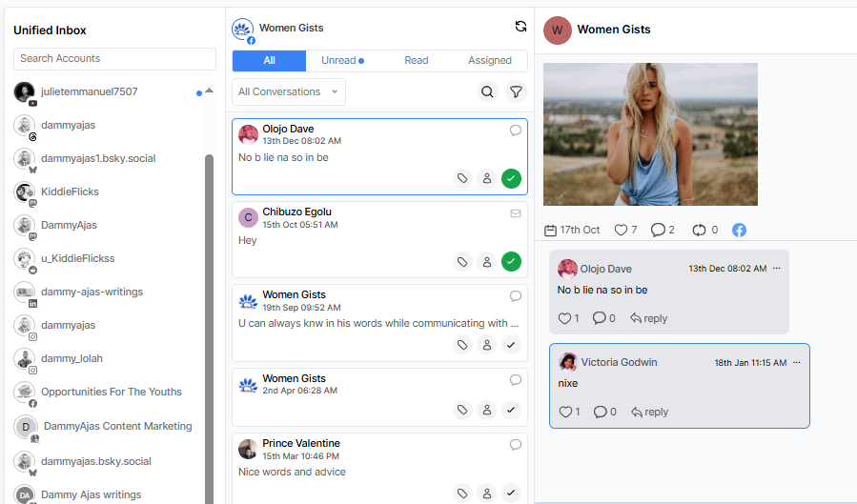Screen dimensions: 857x504
Task: Open the All Conversations dropdown
Action: tap(288, 92)
